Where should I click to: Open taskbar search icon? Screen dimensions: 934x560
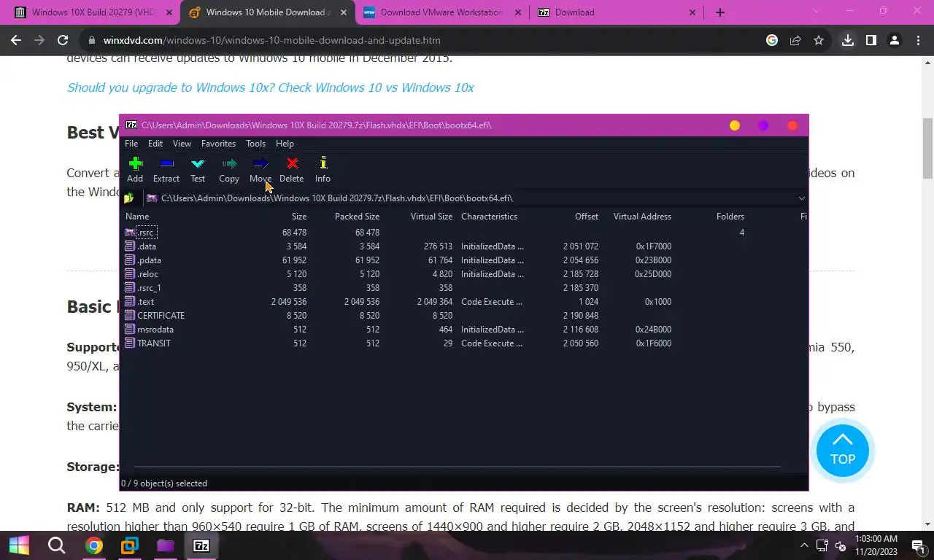(x=56, y=545)
